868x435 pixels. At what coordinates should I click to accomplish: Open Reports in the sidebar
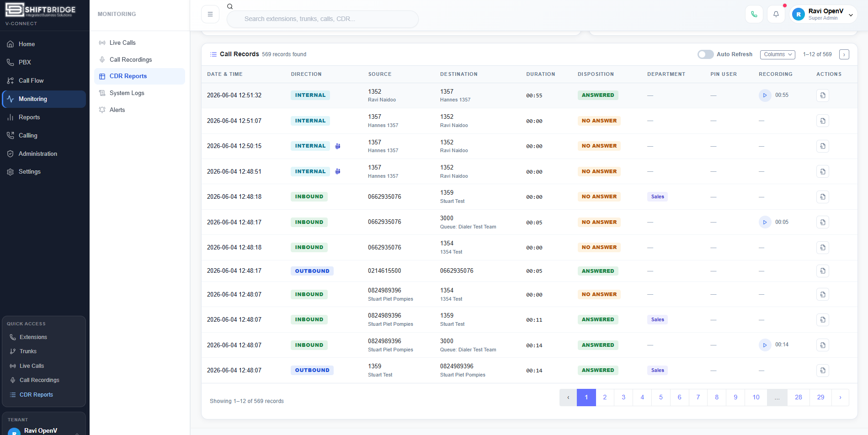point(44,117)
